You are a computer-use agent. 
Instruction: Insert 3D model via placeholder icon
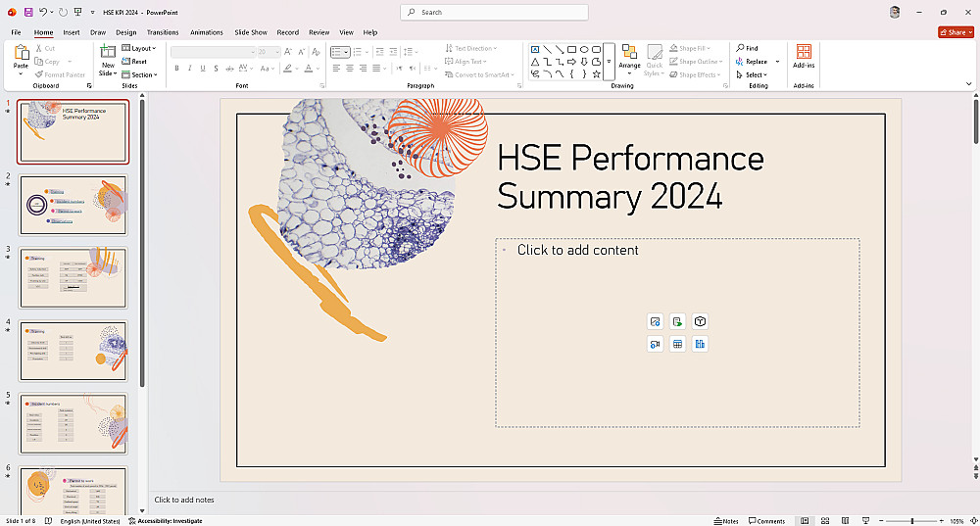pyautogui.click(x=700, y=321)
